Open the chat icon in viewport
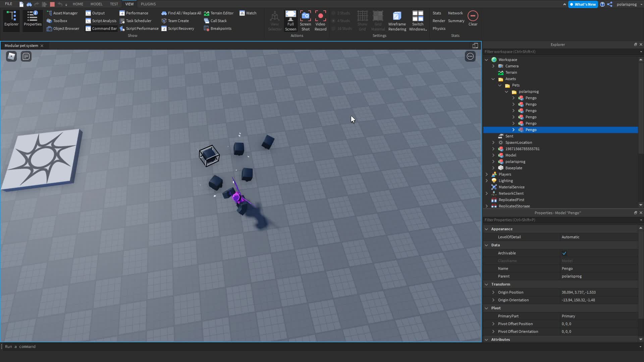This screenshot has height=362, width=644. pyautogui.click(x=26, y=56)
